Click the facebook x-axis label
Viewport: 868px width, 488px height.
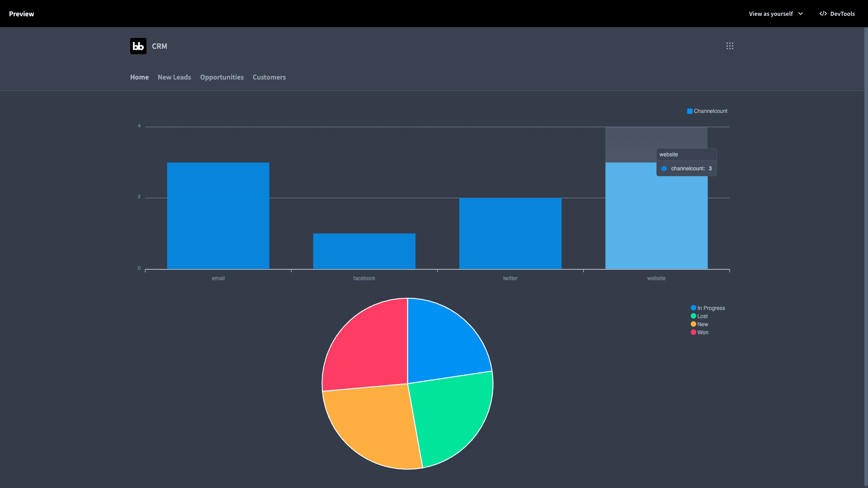click(364, 278)
